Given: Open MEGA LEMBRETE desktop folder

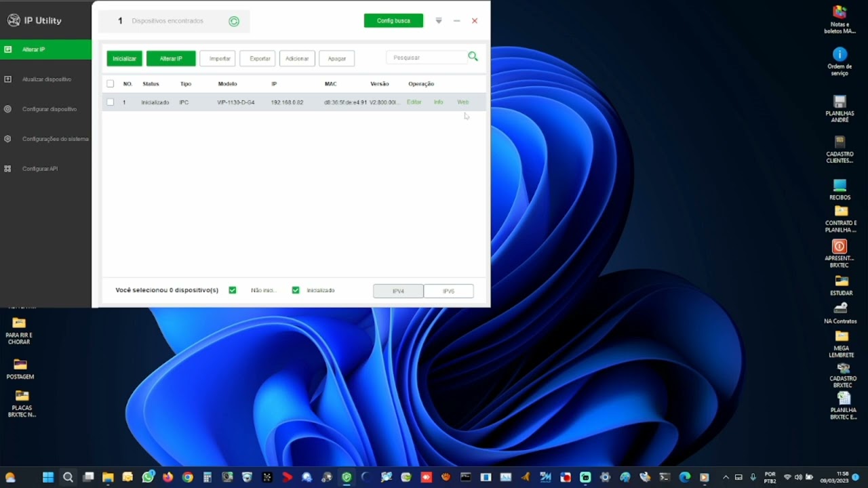Looking at the screenshot, I should [x=842, y=344].
